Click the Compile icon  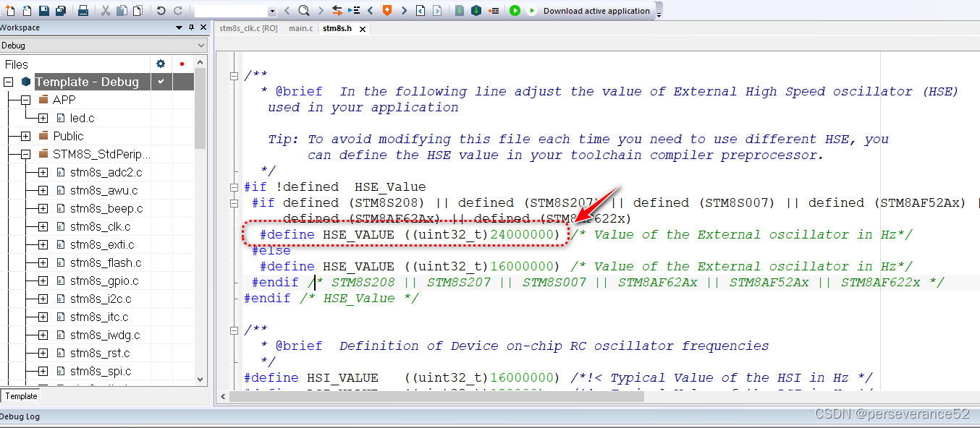pyautogui.click(x=460, y=11)
